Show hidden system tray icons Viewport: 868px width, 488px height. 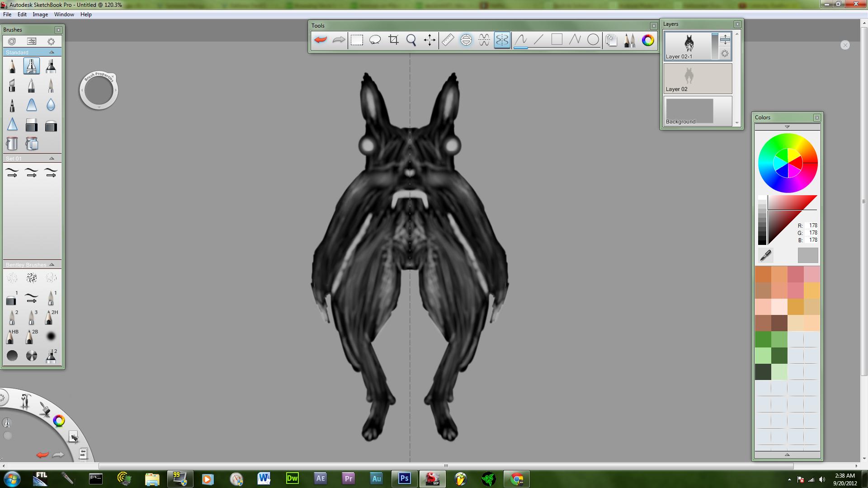[790, 479]
